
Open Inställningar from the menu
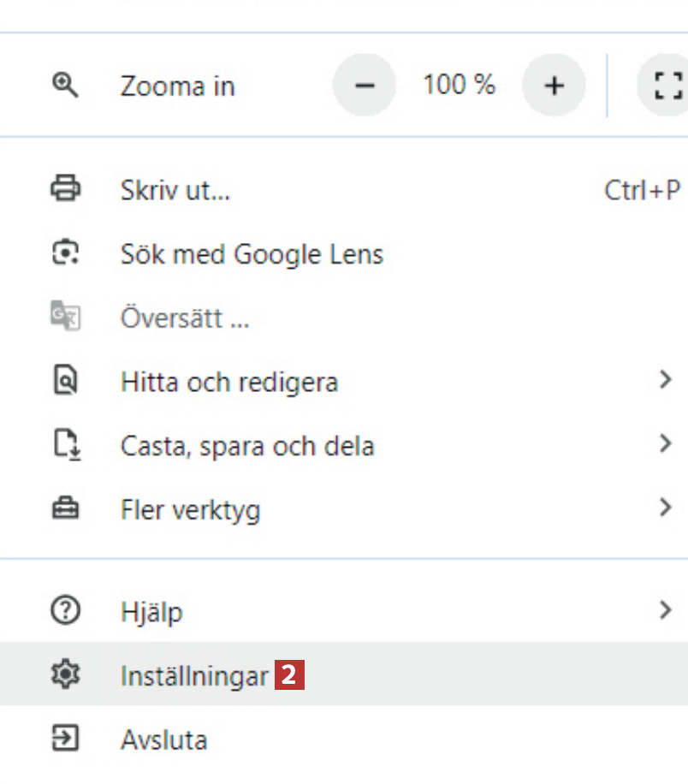(x=194, y=676)
